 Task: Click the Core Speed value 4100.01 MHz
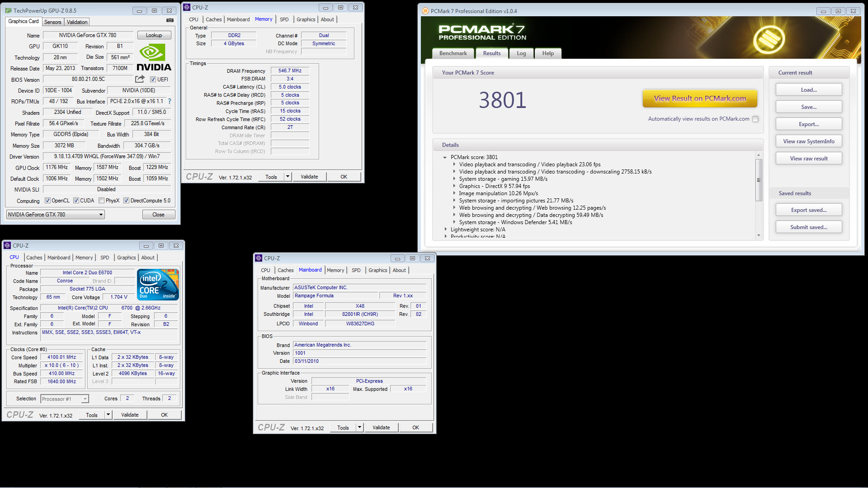point(62,357)
